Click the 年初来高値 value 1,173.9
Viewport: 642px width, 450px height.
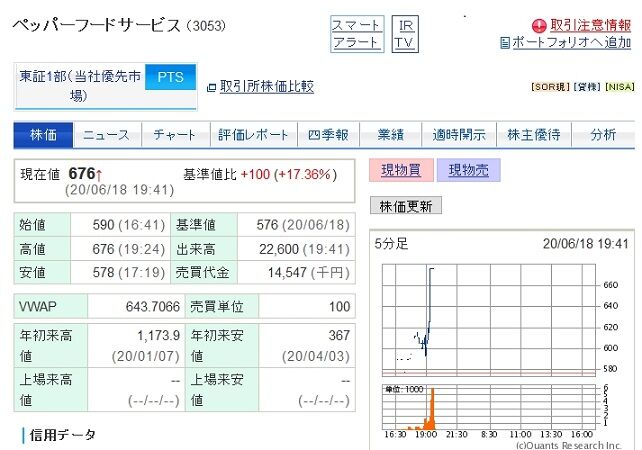[158, 335]
